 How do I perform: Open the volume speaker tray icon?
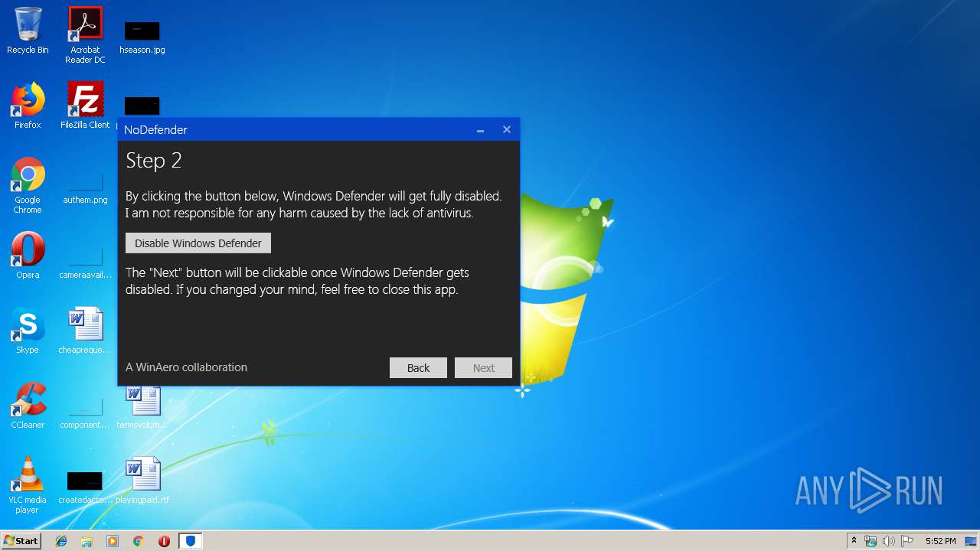click(x=889, y=541)
